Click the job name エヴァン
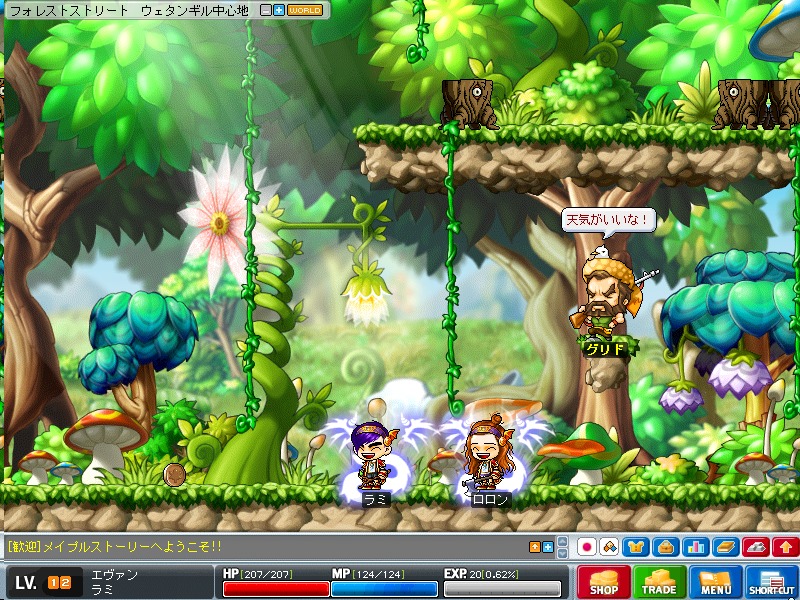This screenshot has height=600, width=800. [114, 574]
